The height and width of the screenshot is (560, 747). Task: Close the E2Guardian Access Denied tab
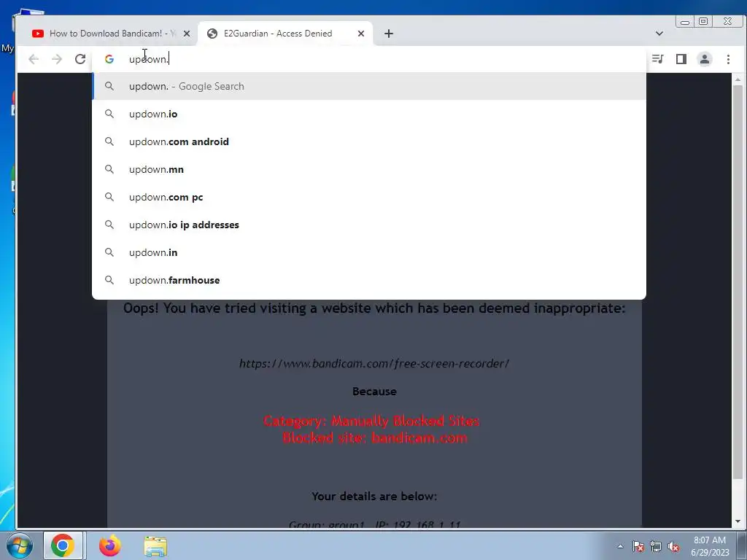[x=360, y=34]
